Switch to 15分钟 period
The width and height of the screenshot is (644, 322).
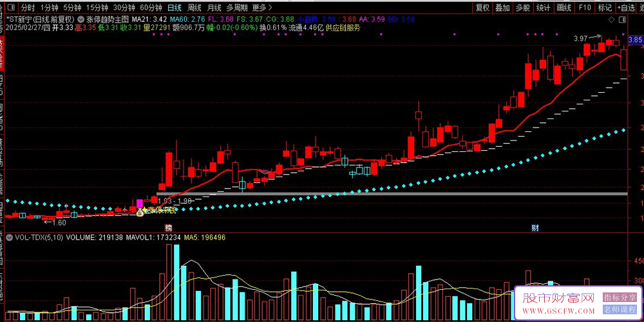97,7
